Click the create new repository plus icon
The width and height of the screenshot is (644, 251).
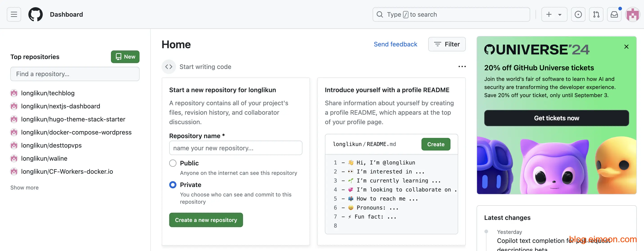[549, 14]
